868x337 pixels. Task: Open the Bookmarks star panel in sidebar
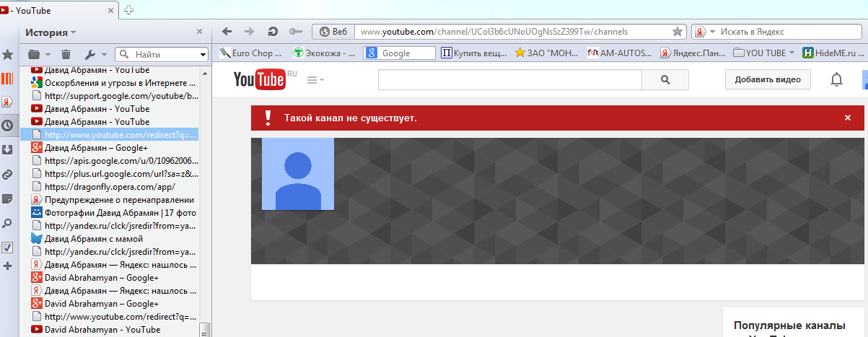[x=8, y=54]
